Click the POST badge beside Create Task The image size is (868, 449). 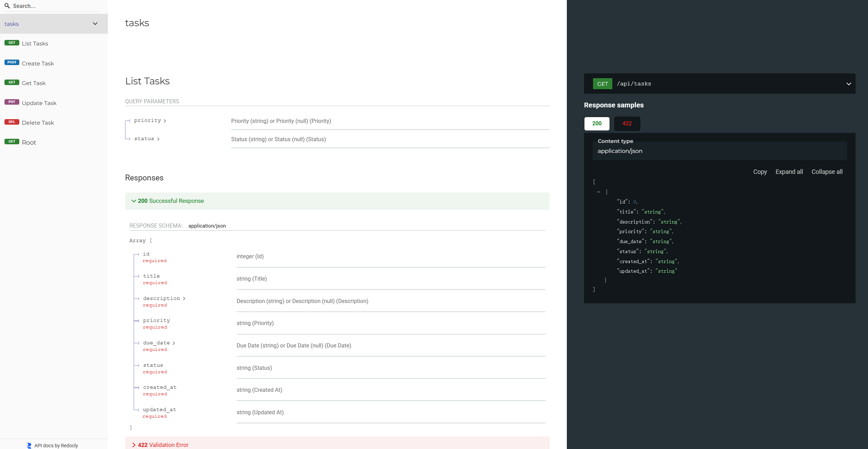click(12, 62)
